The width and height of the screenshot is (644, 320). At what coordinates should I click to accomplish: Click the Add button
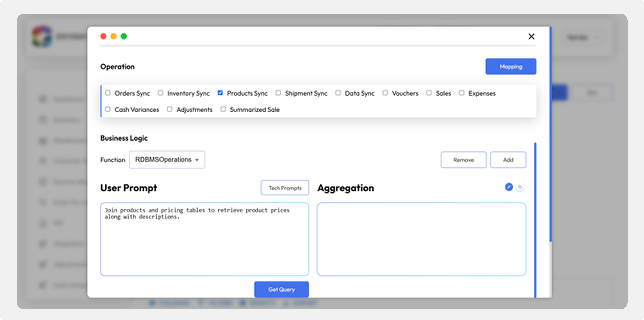coord(508,160)
